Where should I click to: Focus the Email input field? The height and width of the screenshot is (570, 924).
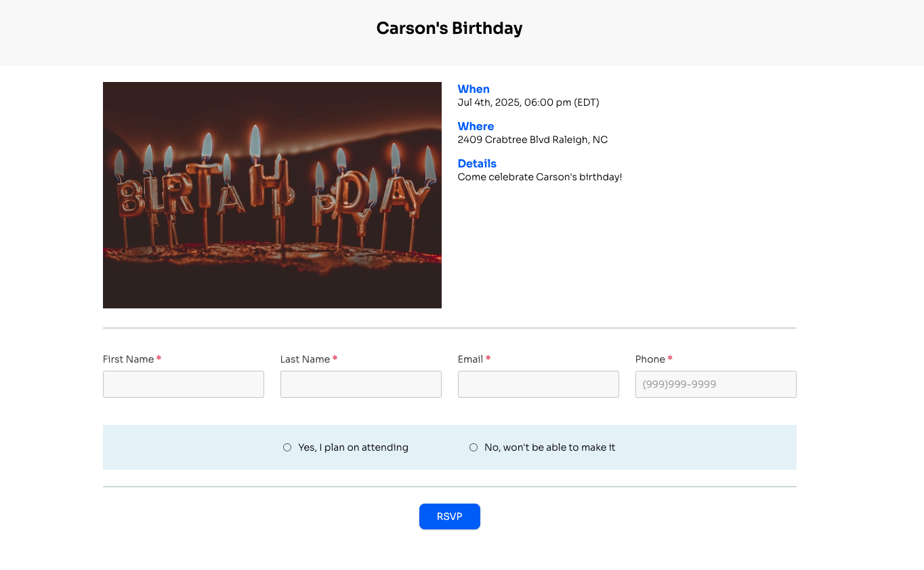(539, 384)
